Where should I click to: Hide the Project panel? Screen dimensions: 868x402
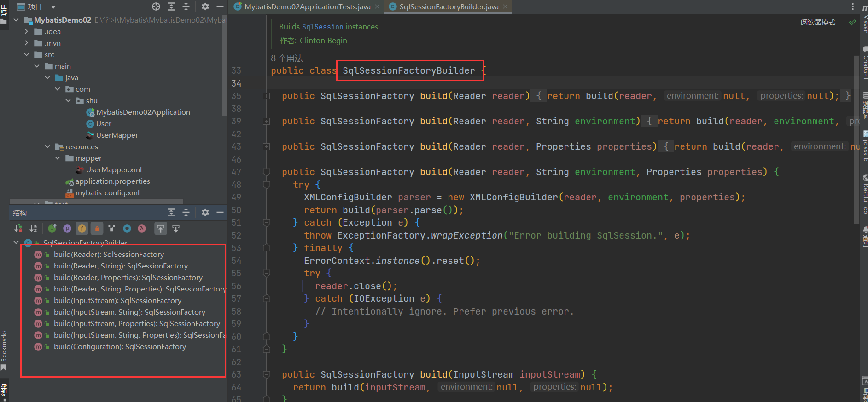[x=220, y=6]
